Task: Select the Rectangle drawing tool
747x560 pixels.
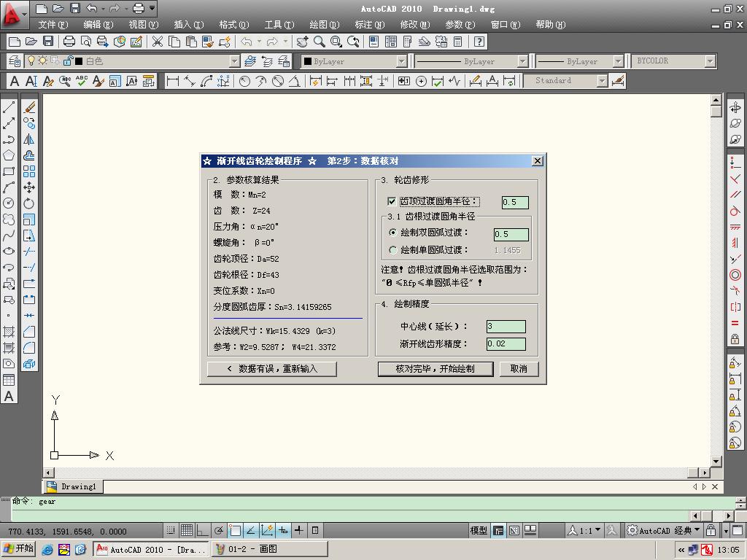Action: pos(9,171)
